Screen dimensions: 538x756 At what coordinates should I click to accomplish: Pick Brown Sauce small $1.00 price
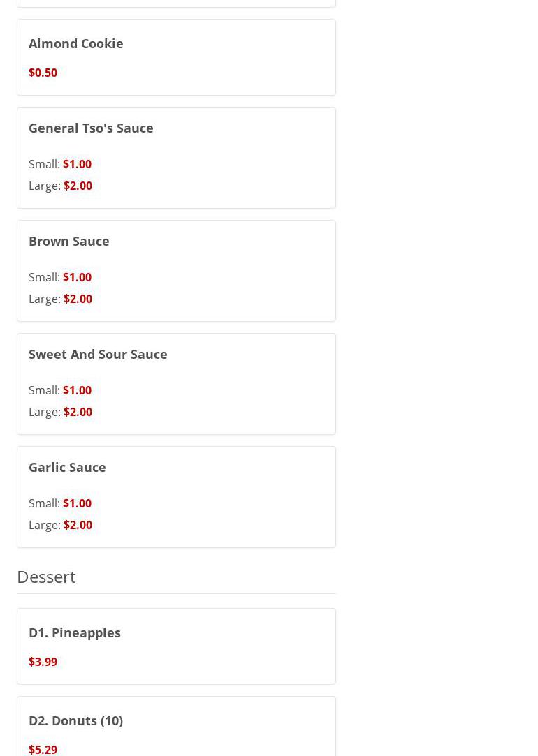tap(77, 277)
